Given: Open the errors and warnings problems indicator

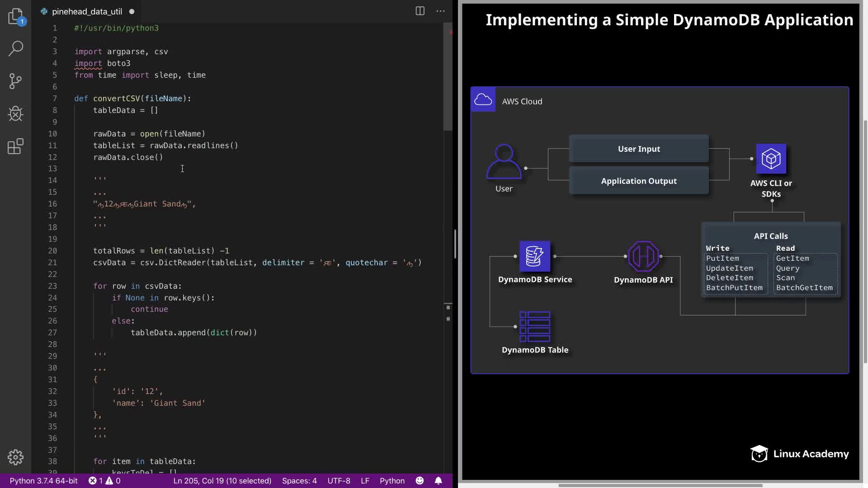Looking at the screenshot, I should [x=104, y=481].
